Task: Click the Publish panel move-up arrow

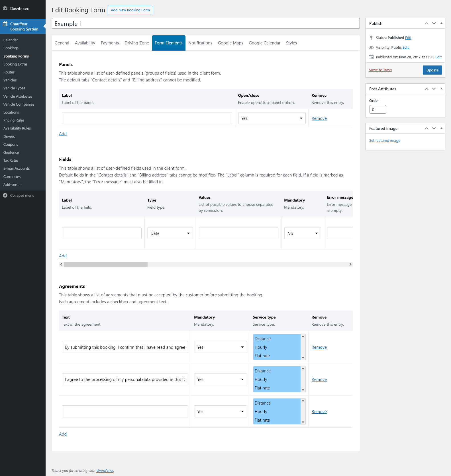Action: 426,23
